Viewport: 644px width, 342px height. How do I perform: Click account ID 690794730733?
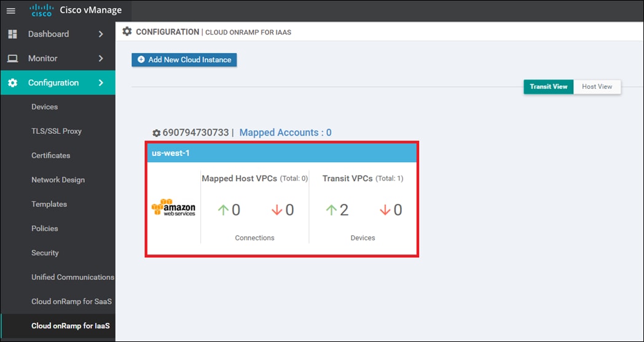(x=195, y=133)
